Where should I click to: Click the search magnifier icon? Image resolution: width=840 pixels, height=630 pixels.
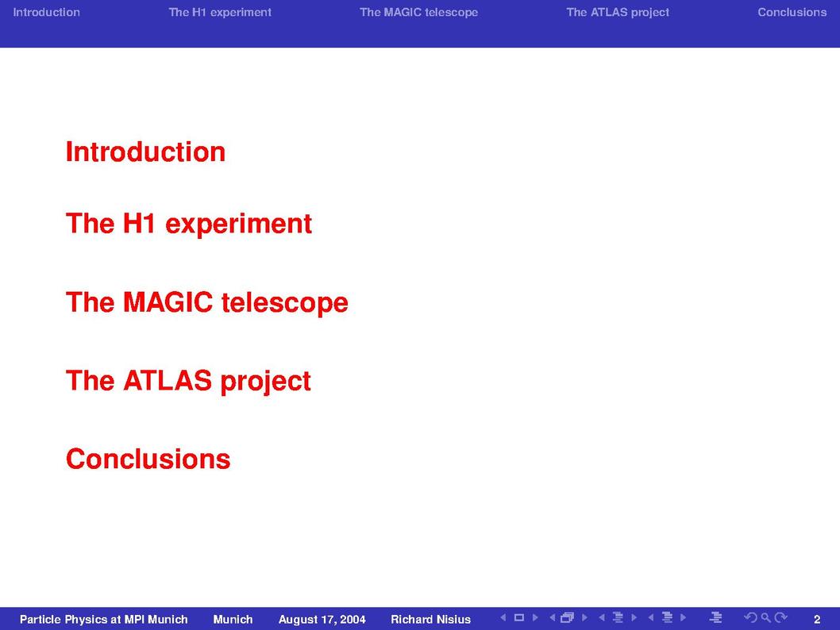[766, 617]
